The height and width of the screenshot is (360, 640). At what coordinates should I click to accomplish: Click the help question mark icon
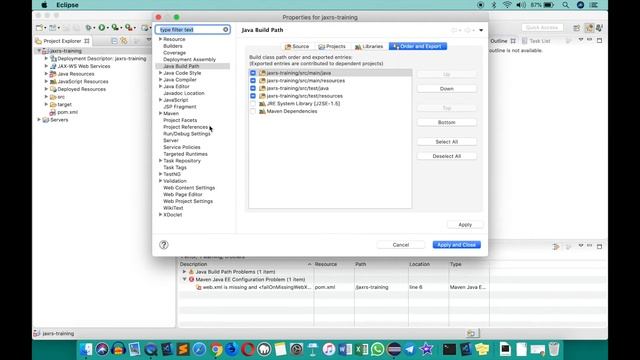click(x=164, y=245)
